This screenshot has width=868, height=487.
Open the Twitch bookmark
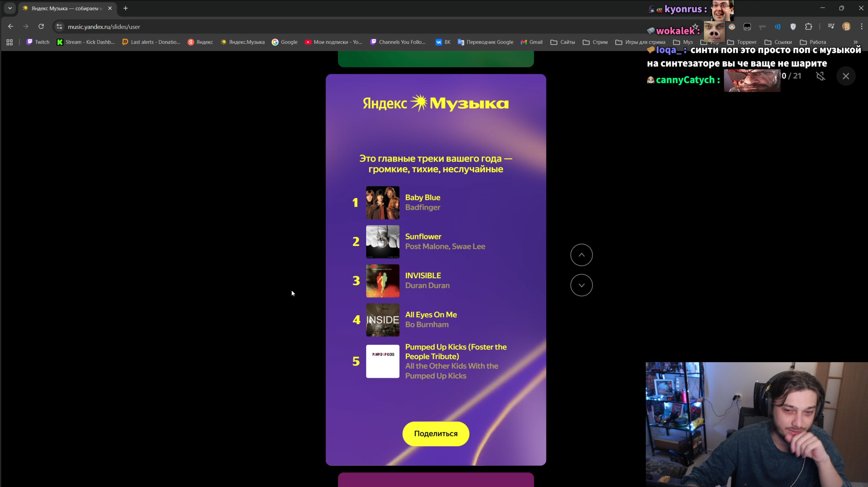tap(38, 42)
